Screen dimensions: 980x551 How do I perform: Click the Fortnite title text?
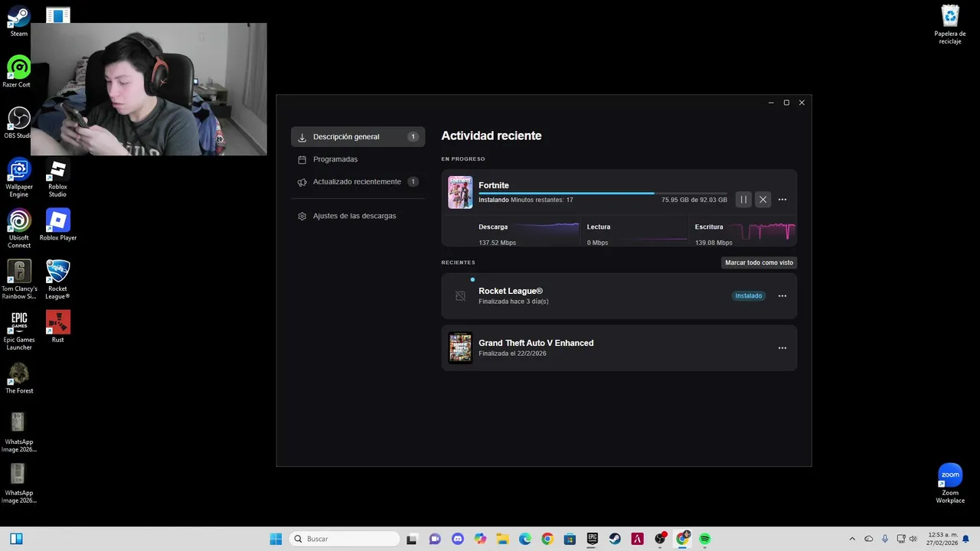coord(494,185)
